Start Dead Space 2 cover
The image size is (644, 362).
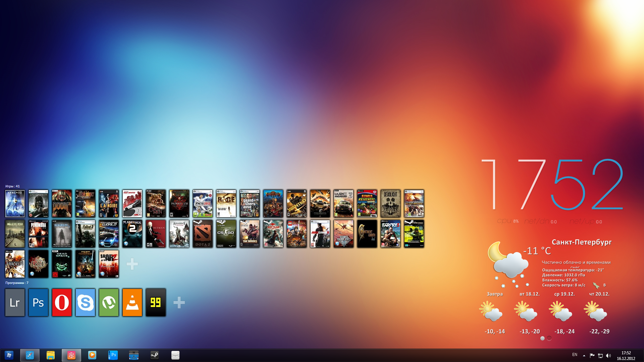point(62,264)
